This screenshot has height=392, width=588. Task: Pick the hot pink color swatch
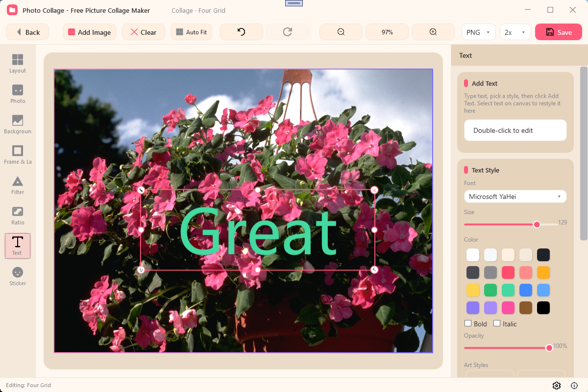pyautogui.click(x=508, y=308)
